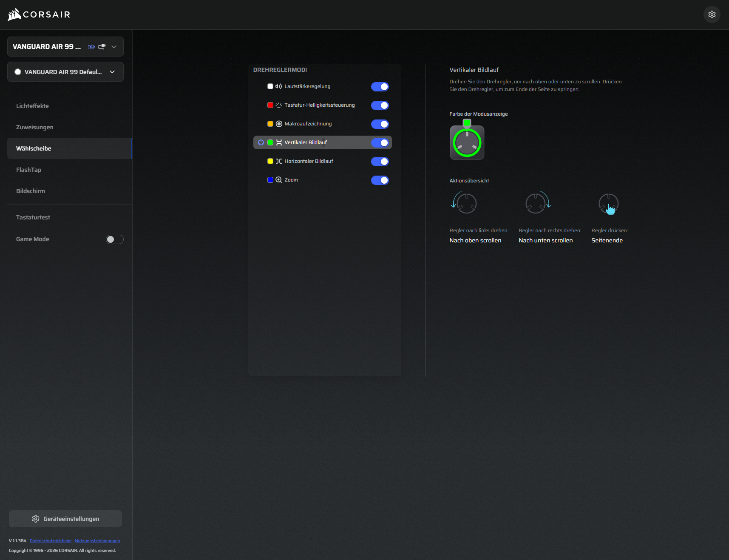Open Geräteeinstellungen button

65,519
